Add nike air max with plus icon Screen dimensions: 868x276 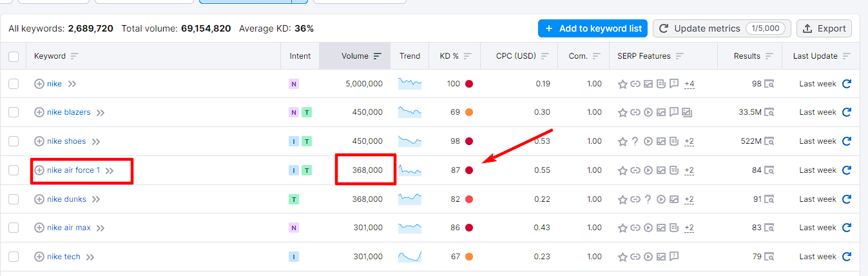click(x=39, y=228)
